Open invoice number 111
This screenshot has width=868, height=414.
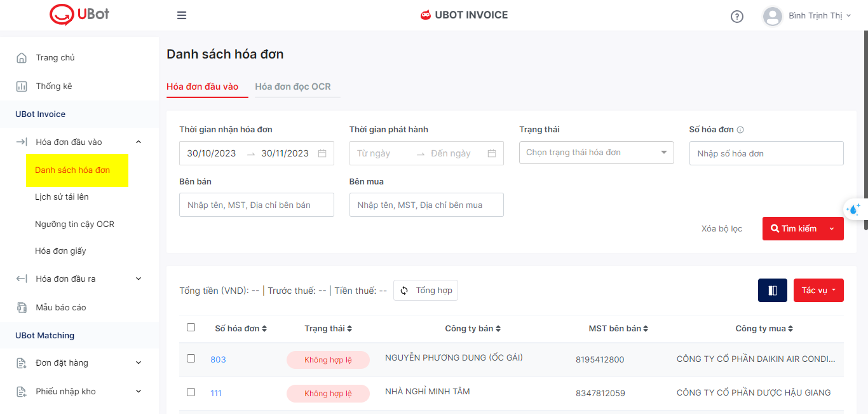coord(216,394)
